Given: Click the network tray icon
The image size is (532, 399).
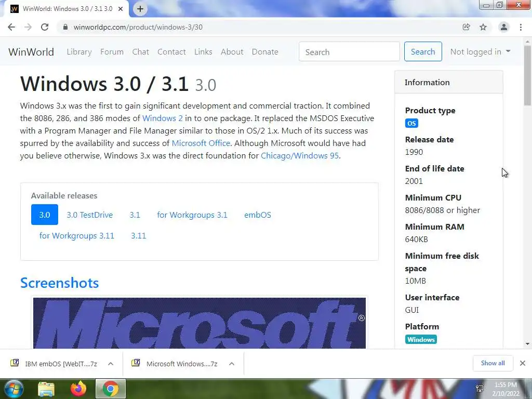Looking at the screenshot, I should pos(480,389).
